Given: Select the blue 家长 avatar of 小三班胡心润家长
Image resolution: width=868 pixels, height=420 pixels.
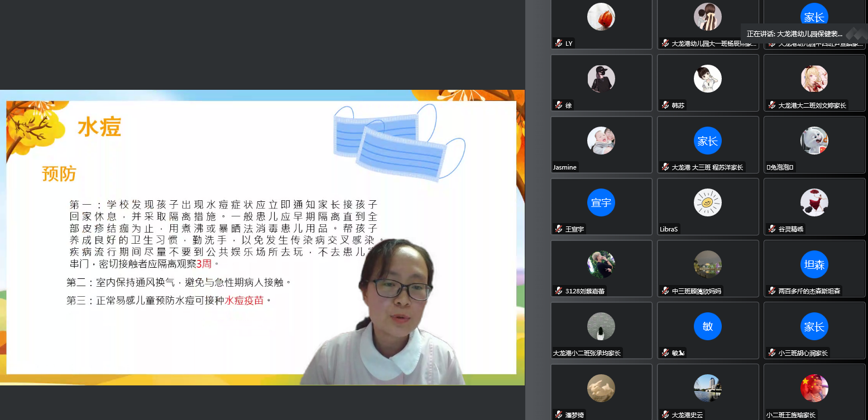Looking at the screenshot, I should tap(814, 326).
